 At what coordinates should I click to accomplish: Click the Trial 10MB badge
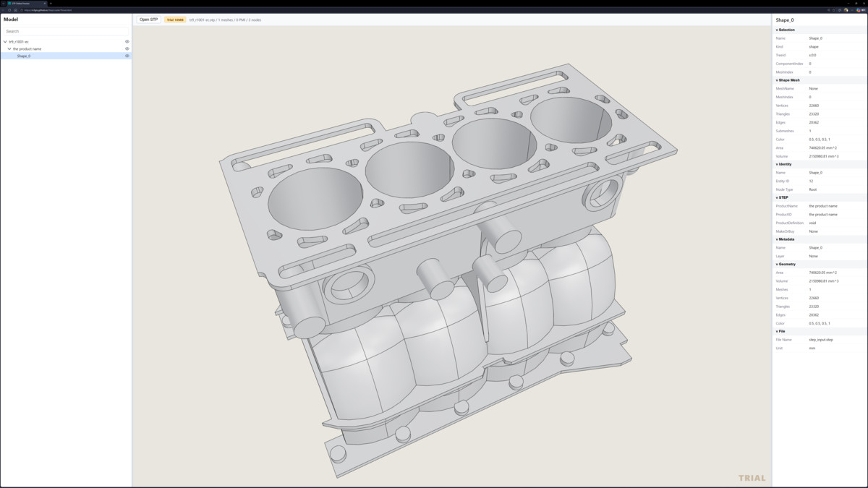175,20
